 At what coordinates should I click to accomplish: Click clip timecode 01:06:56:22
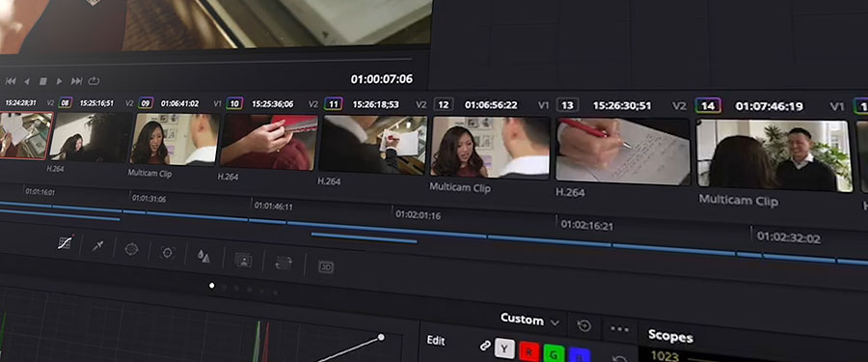coord(491,105)
